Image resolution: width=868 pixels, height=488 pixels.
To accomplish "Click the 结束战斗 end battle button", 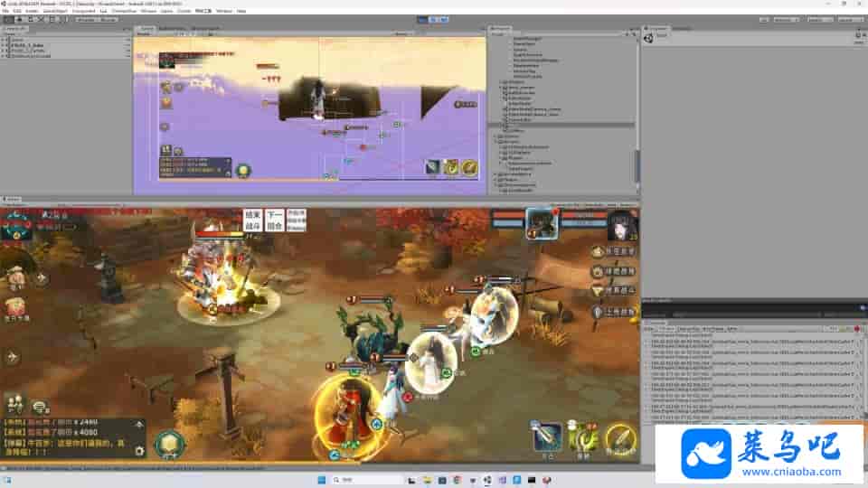I will pyautogui.click(x=252, y=221).
